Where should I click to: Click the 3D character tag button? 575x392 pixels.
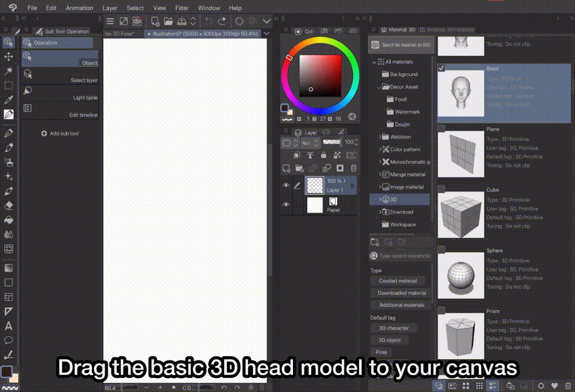pos(393,328)
